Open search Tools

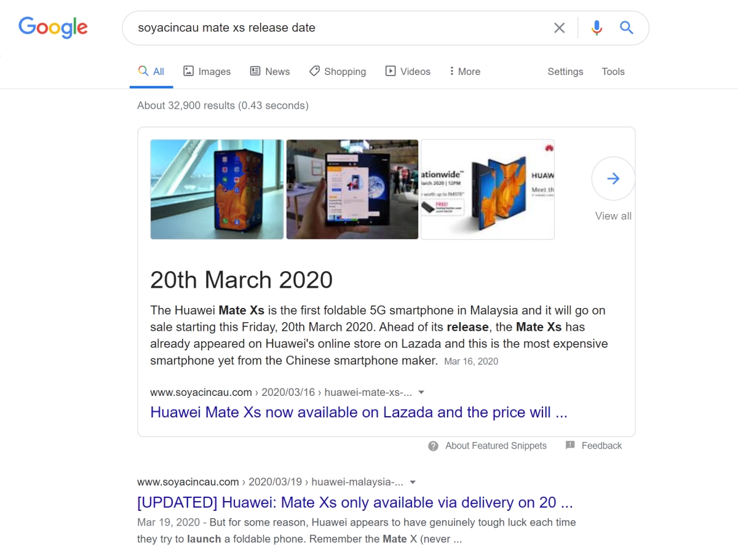click(x=613, y=71)
